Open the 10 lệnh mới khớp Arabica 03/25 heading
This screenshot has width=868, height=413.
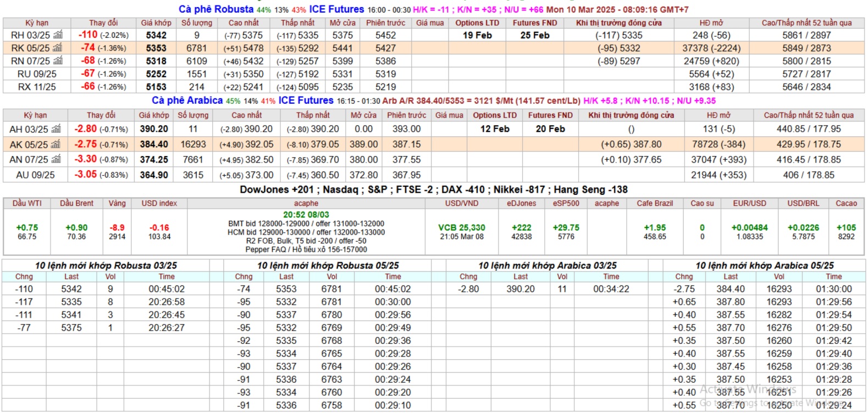547,266
